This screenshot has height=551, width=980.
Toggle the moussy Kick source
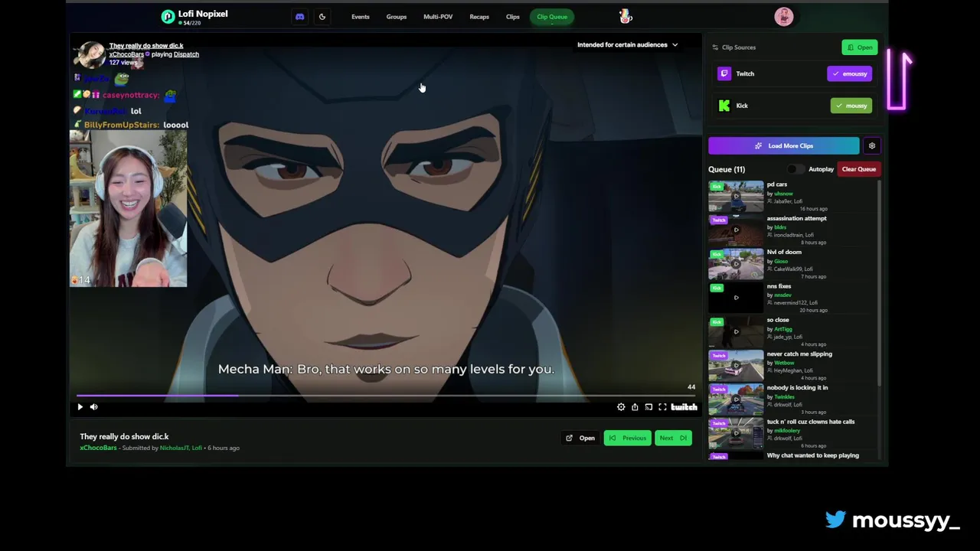pyautogui.click(x=851, y=106)
